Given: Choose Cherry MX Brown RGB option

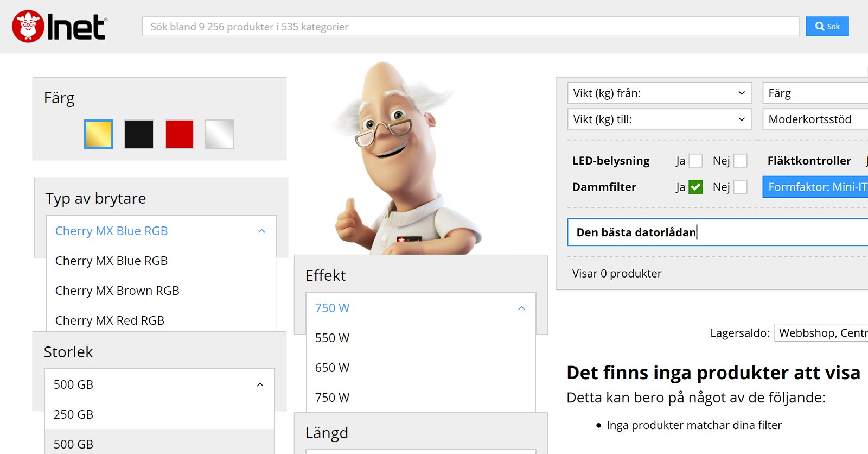Looking at the screenshot, I should [161, 291].
